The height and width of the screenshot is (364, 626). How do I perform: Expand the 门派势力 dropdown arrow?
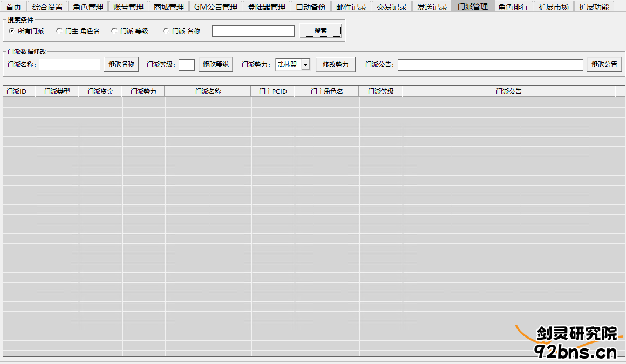[305, 64]
